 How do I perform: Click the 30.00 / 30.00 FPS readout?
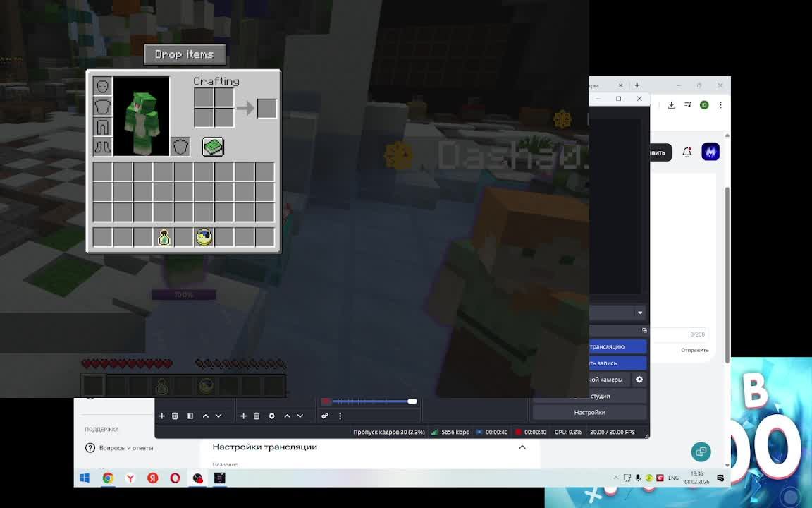pyautogui.click(x=613, y=432)
